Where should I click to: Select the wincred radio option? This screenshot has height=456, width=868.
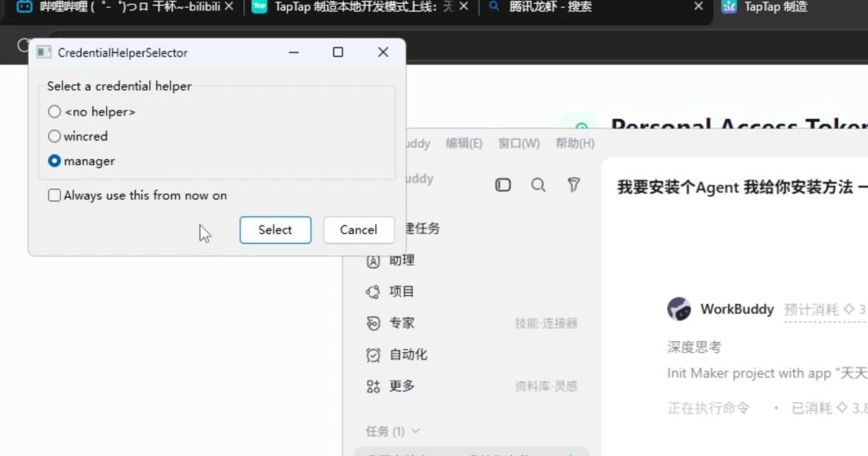55,136
